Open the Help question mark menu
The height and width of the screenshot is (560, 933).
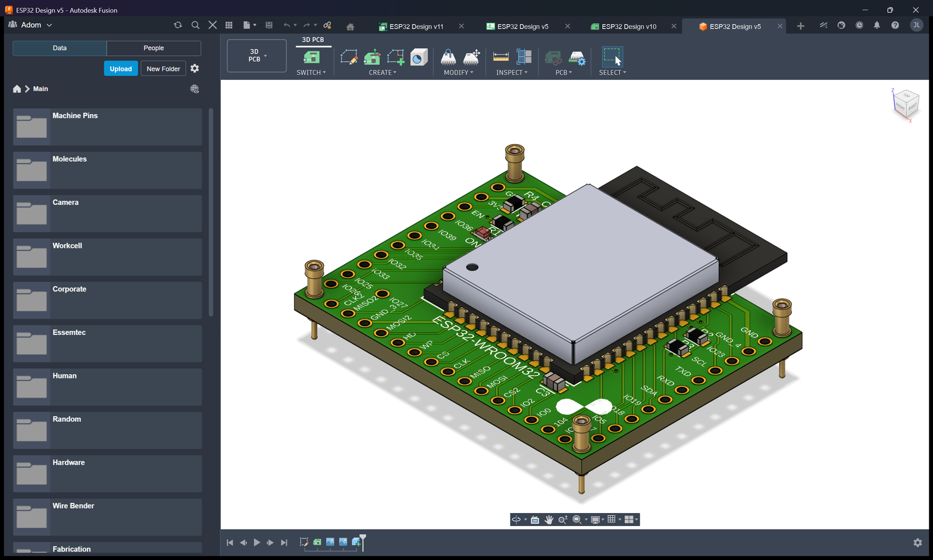tap(895, 25)
